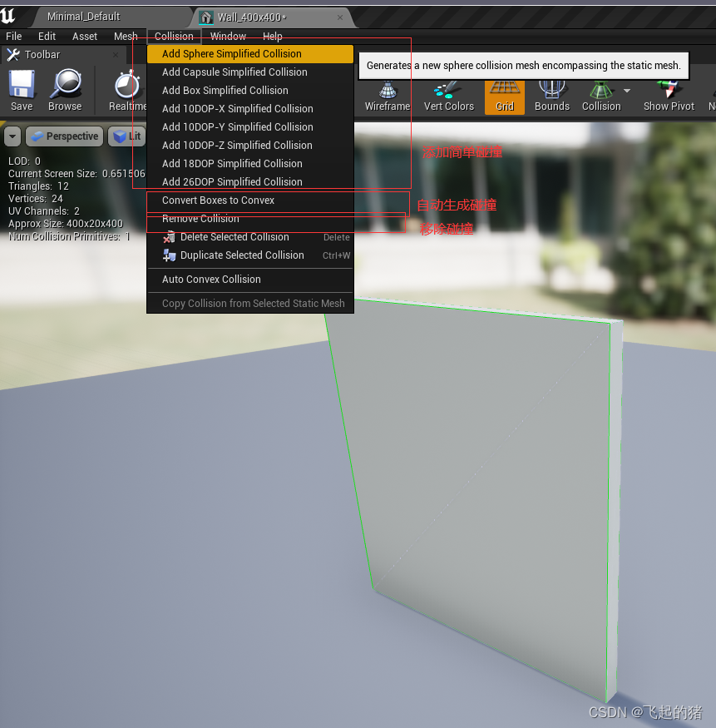Select Convert Boxes to Convex

(250, 201)
